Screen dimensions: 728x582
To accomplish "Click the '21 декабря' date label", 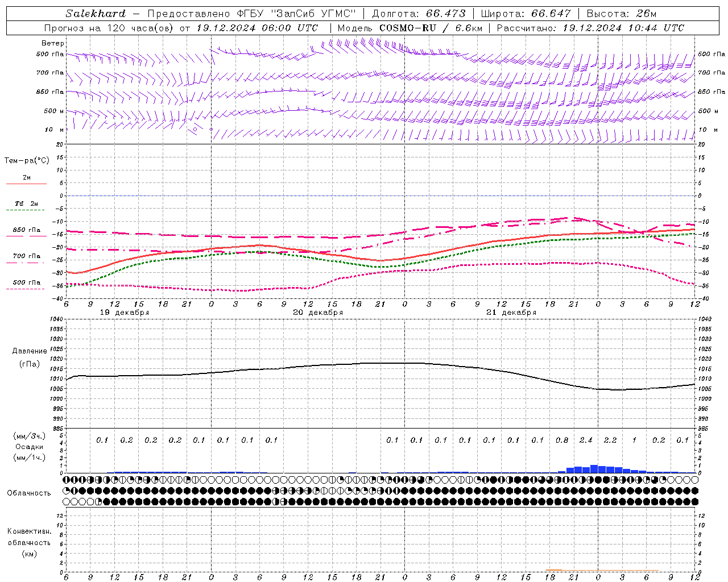I will [511, 313].
